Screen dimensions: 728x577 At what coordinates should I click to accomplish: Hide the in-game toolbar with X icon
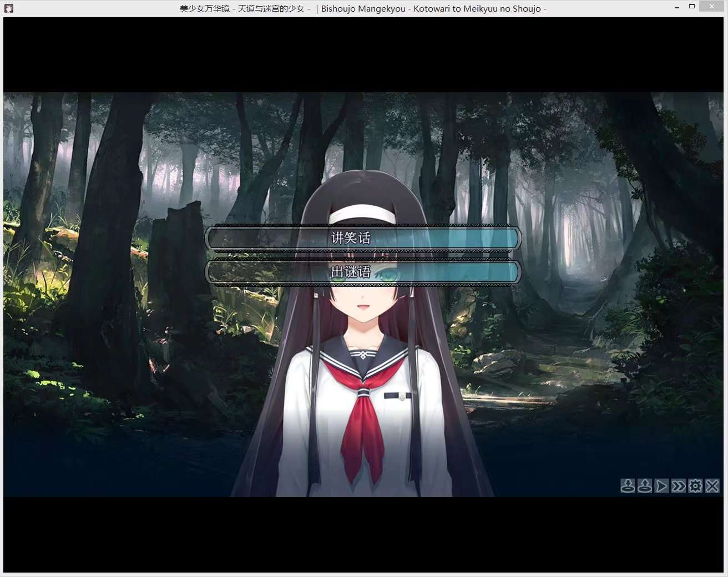712,486
